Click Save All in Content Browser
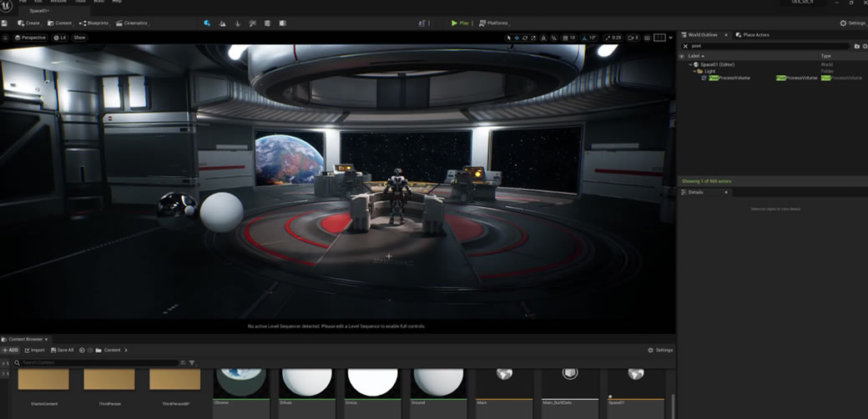868x419 pixels. pos(62,350)
